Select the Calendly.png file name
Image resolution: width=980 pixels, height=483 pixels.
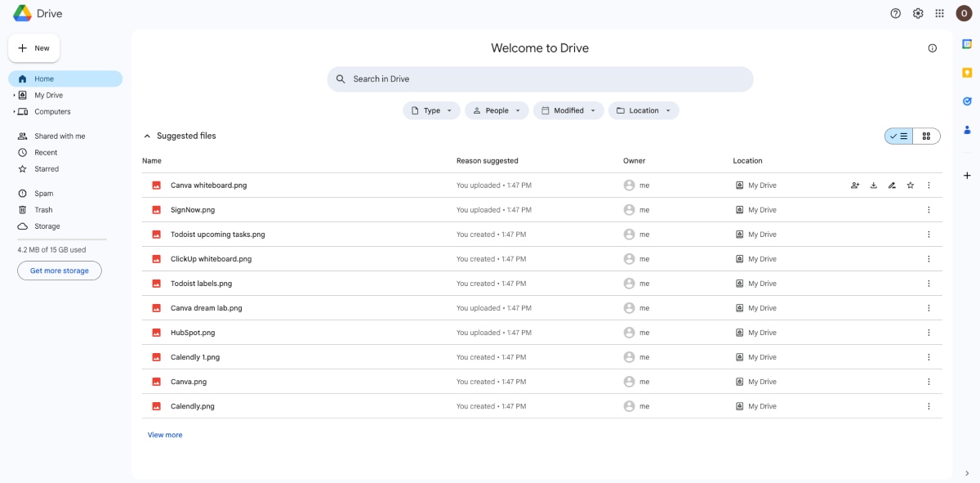pos(193,406)
